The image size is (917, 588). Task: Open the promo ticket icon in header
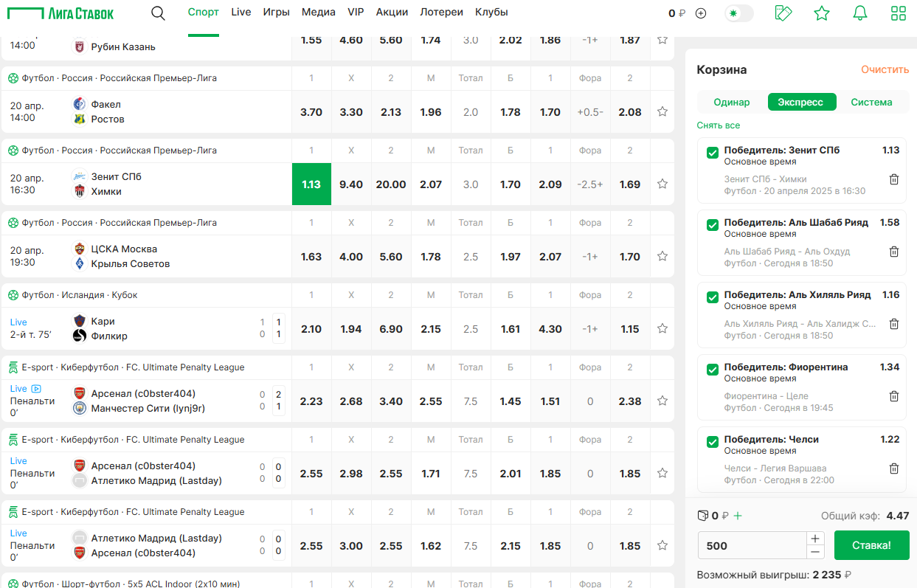pos(783,13)
